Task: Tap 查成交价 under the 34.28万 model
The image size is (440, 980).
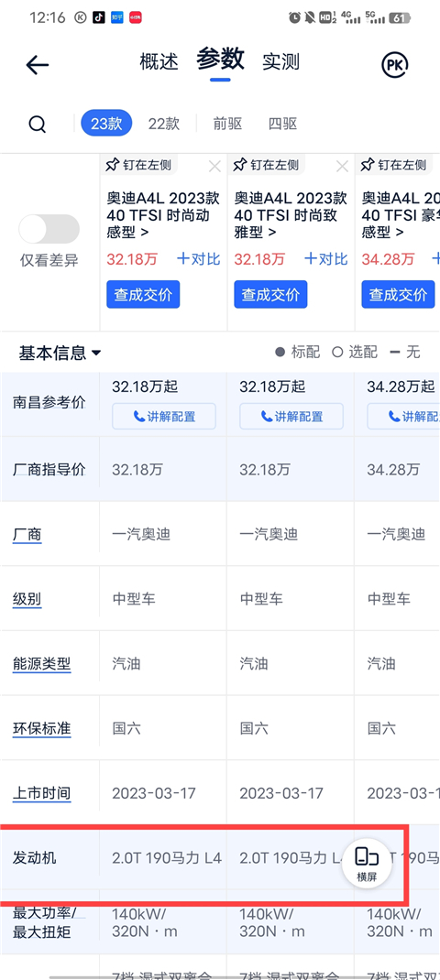Action: coord(399,294)
